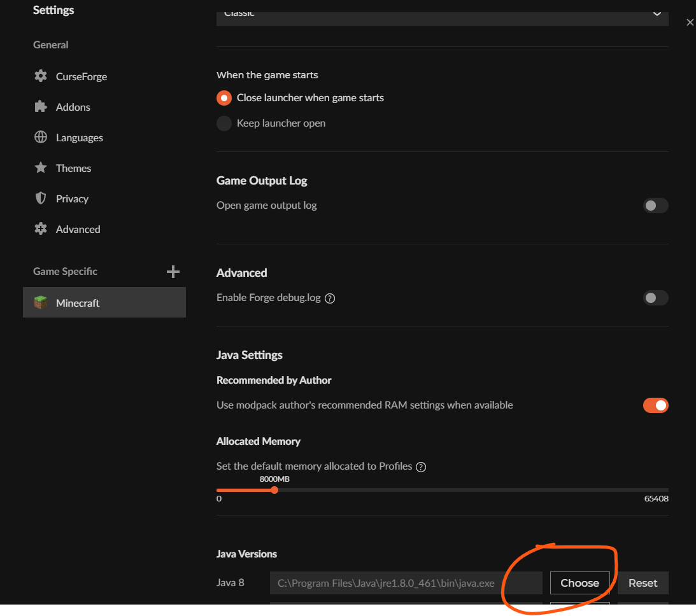Click the Languages globe icon
Viewport: 696px width, 616px height.
tap(41, 137)
